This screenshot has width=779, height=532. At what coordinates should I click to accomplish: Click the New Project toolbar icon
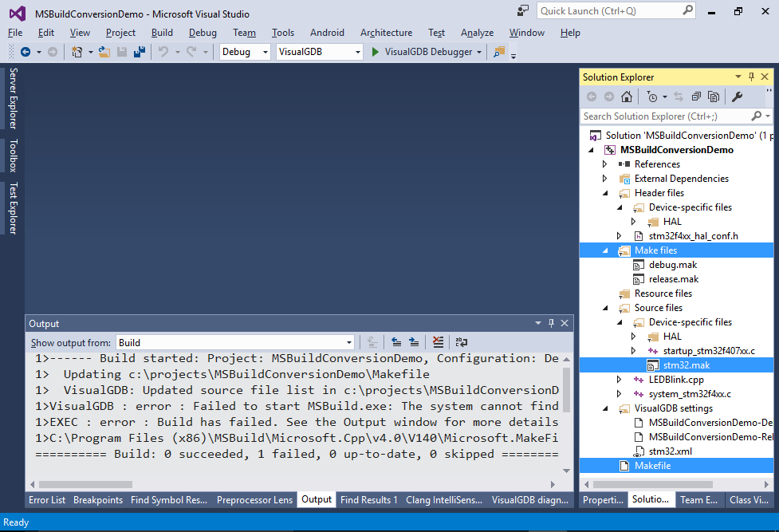[x=77, y=52]
